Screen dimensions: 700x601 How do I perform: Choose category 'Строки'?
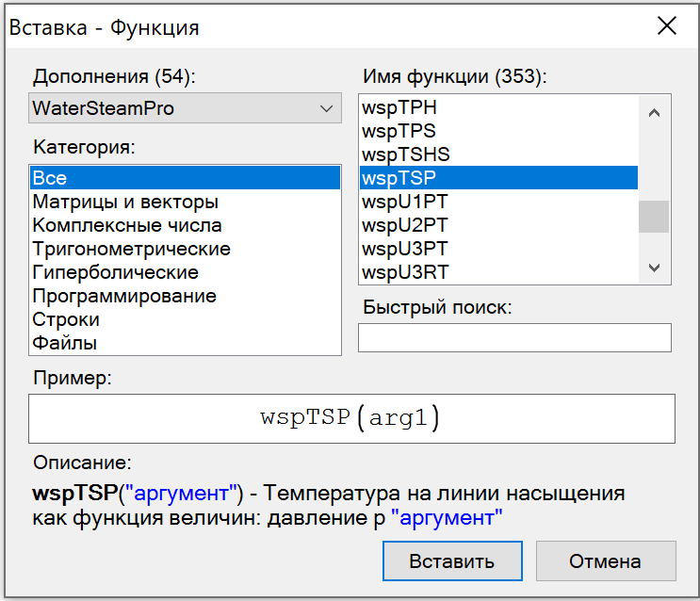pos(66,319)
